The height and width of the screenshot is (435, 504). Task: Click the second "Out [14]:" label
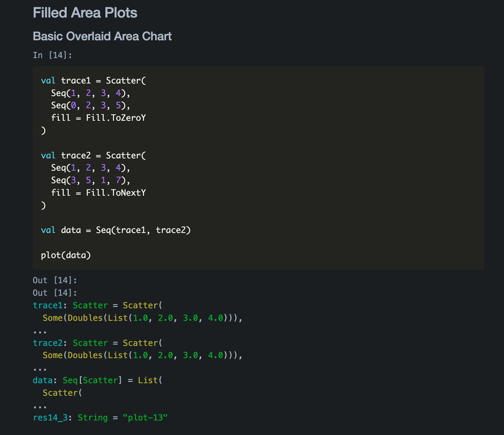[55, 293]
